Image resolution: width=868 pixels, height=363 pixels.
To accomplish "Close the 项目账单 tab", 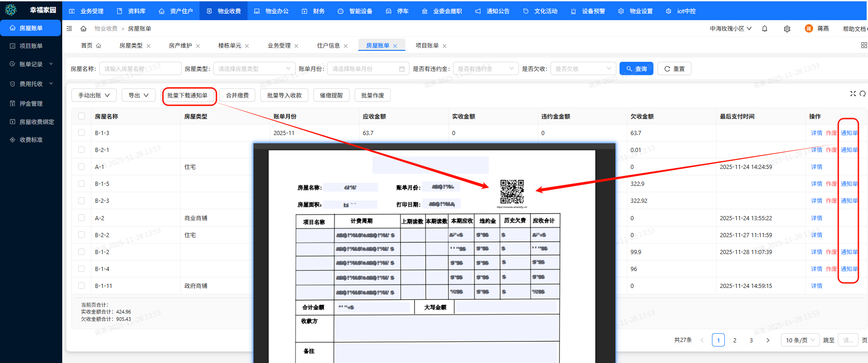I will [x=445, y=46].
